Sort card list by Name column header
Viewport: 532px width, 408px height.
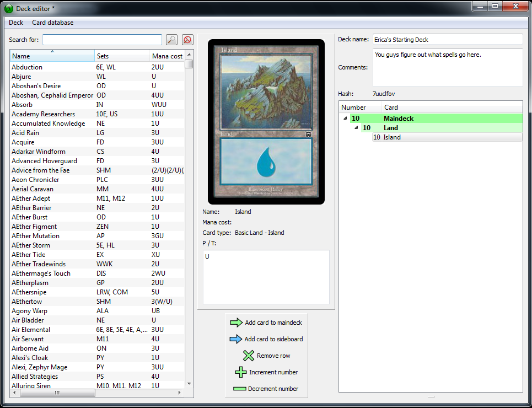click(x=52, y=56)
